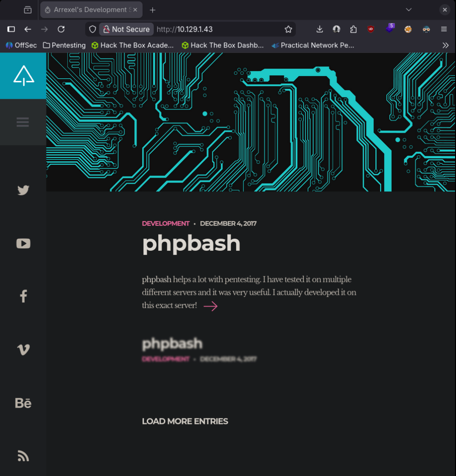Click the phpbash post title
Screen dimensions: 456x476
pyautogui.click(x=191, y=243)
